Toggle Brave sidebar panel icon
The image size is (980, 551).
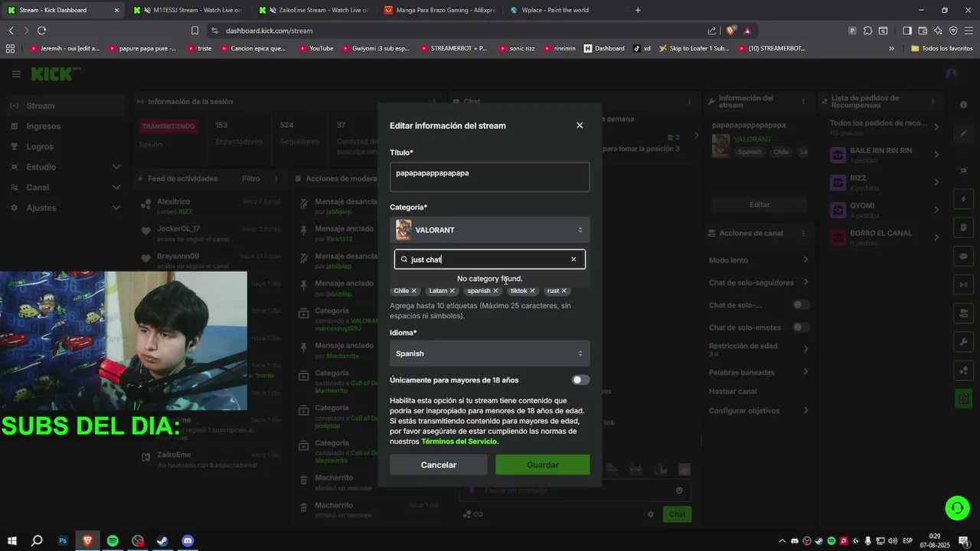coord(907,31)
